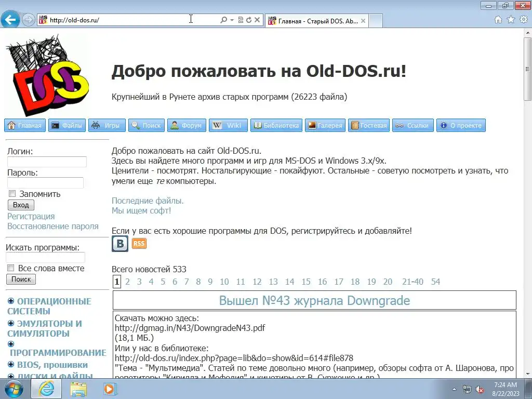Open the Windows Start button

[14, 389]
